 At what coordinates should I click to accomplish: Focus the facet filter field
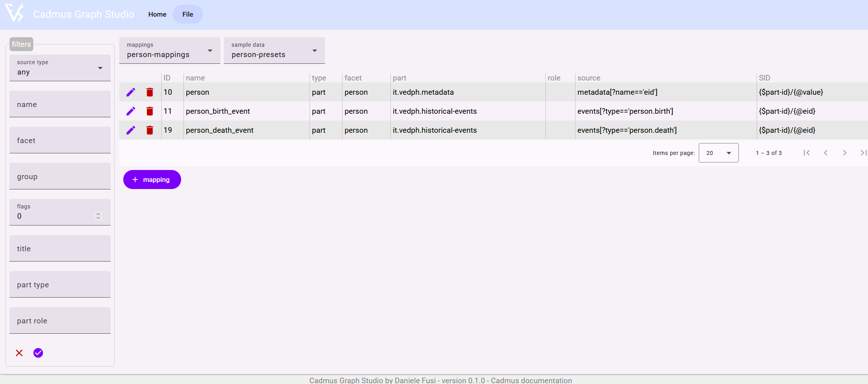(x=60, y=140)
